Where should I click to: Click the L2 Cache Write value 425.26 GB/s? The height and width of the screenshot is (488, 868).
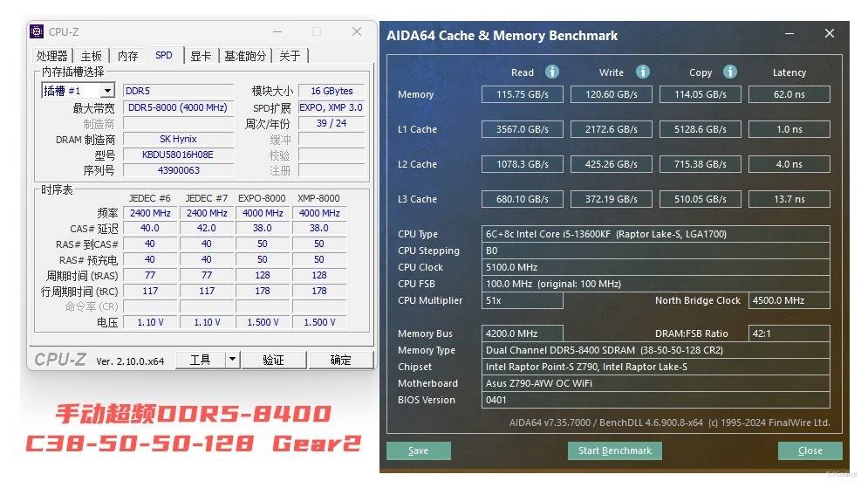tap(612, 164)
